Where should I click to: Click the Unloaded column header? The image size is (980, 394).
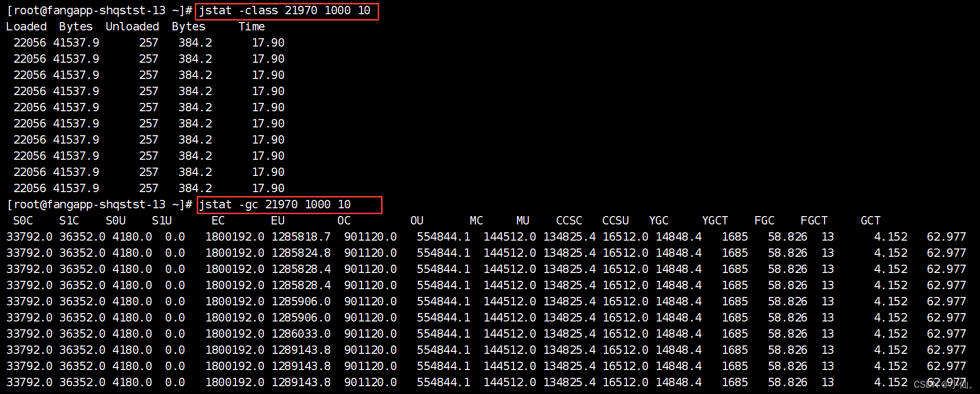tap(132, 27)
